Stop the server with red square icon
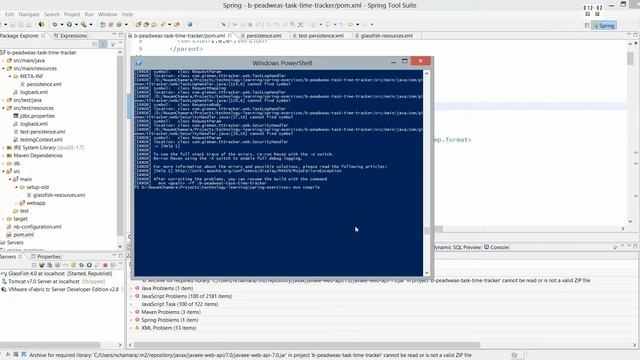This screenshot has height=360, width=640. click(x=105, y=265)
